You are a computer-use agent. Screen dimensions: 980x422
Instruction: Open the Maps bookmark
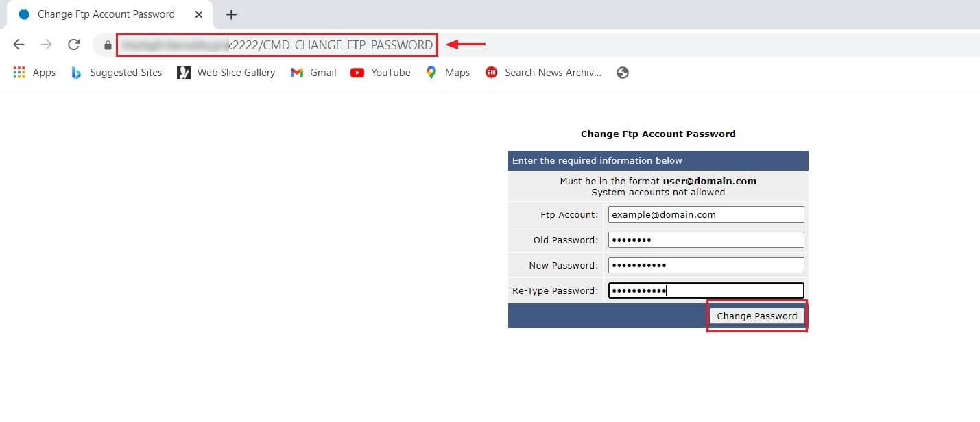click(x=448, y=73)
